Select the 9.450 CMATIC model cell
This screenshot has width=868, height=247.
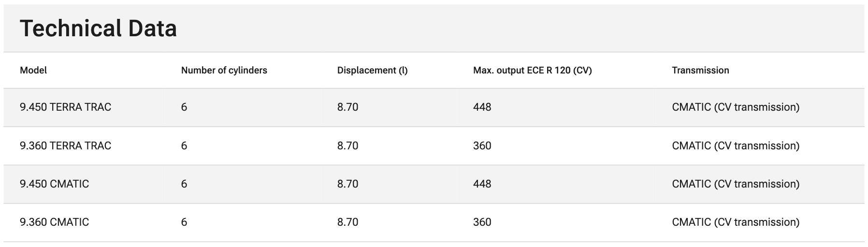54,184
